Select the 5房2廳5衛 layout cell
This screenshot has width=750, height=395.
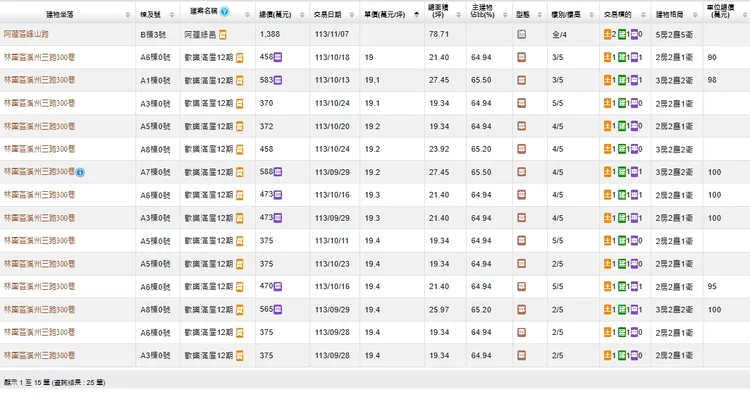coord(674,34)
